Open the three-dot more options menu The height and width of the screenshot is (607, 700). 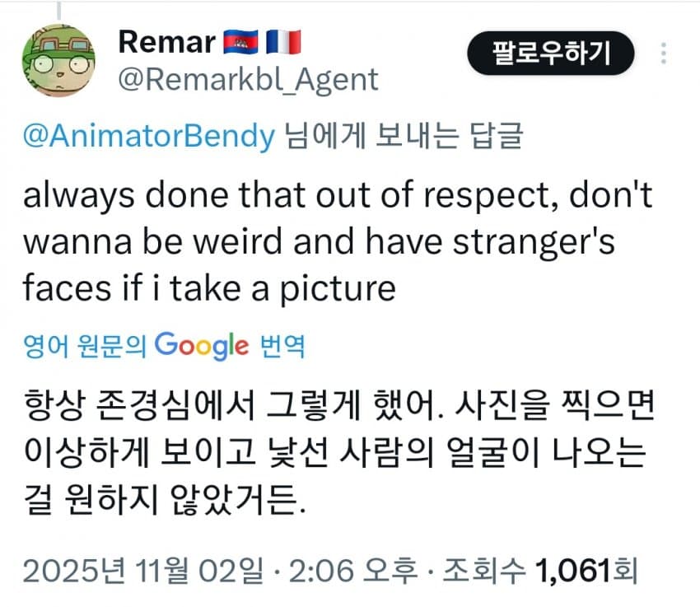(664, 54)
